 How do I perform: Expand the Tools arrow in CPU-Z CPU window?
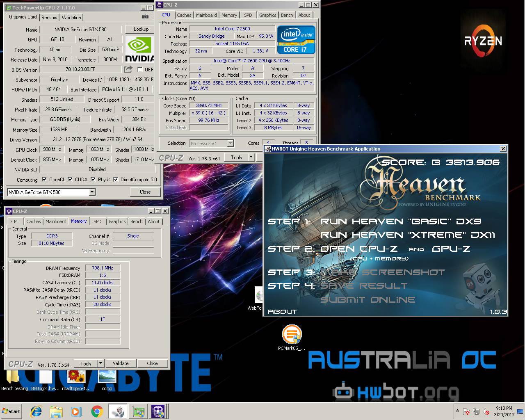pos(251,157)
